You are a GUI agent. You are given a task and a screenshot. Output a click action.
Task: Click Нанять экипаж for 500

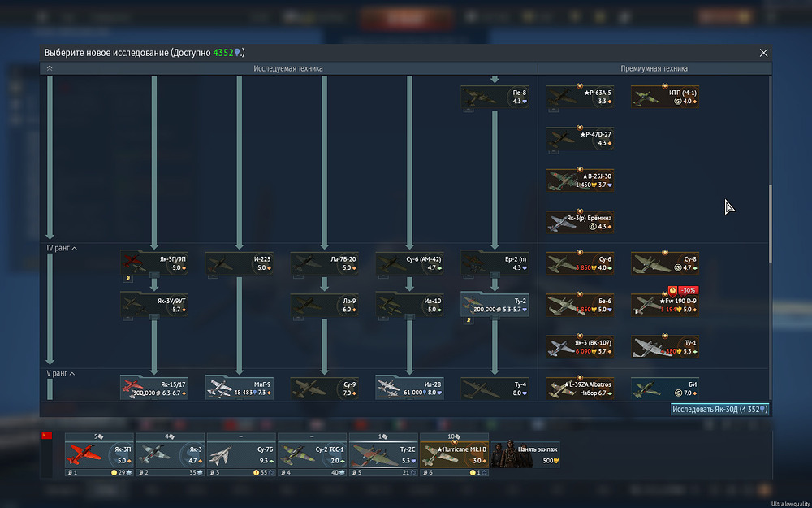[525, 454]
